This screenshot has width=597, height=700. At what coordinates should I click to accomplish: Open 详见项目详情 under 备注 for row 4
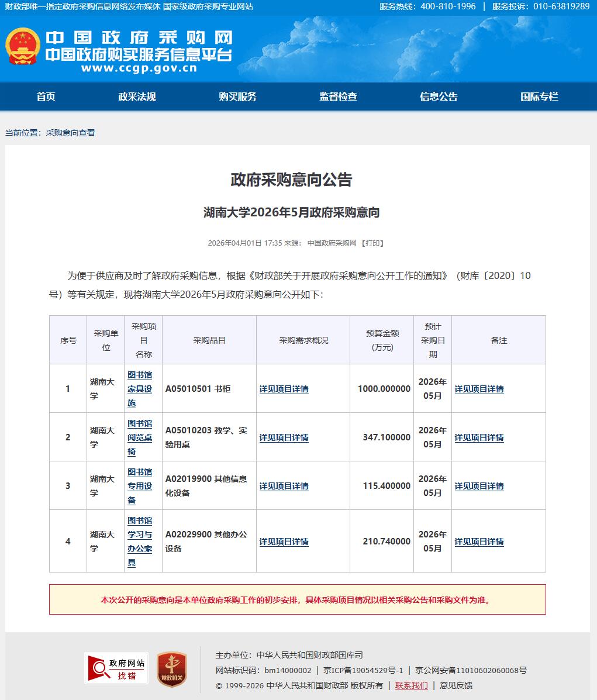point(479,542)
